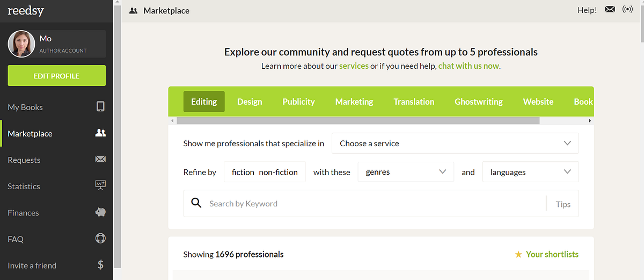Click the search magnifier icon

click(196, 203)
